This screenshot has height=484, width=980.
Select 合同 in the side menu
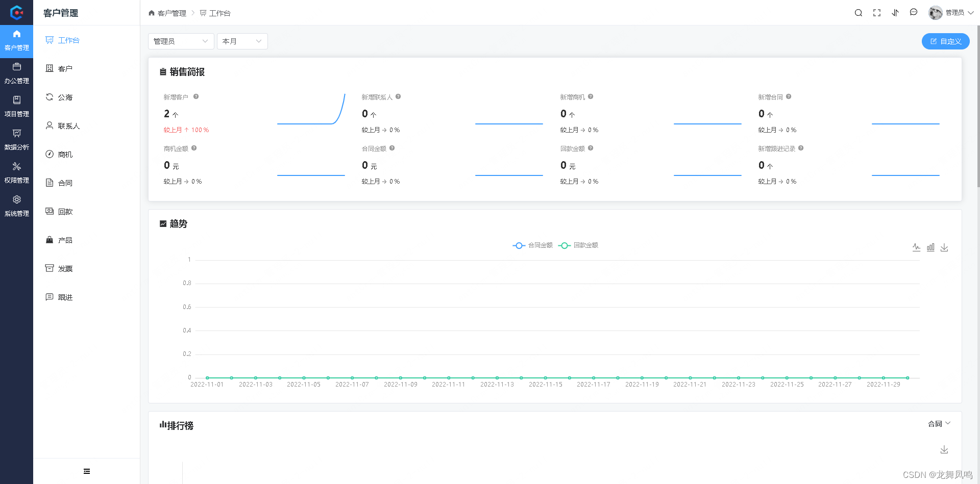coord(86,183)
